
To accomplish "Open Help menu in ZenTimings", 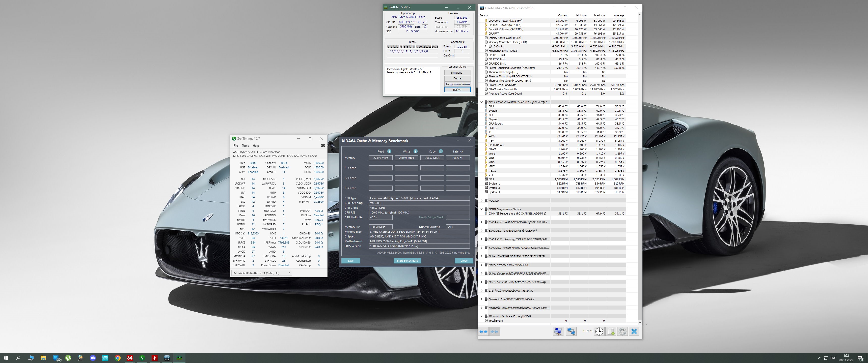I will (x=256, y=146).
